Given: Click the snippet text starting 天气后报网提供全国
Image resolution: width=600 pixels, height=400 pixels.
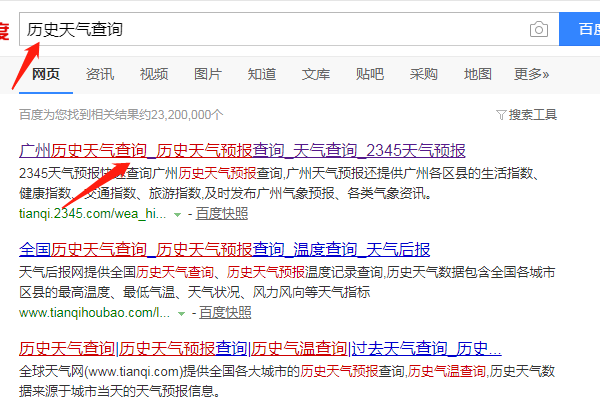Looking at the screenshot, I should [287, 282].
